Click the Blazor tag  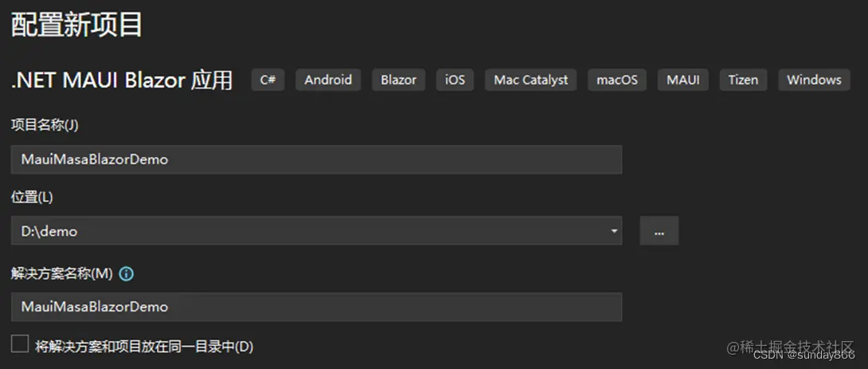[x=399, y=80]
